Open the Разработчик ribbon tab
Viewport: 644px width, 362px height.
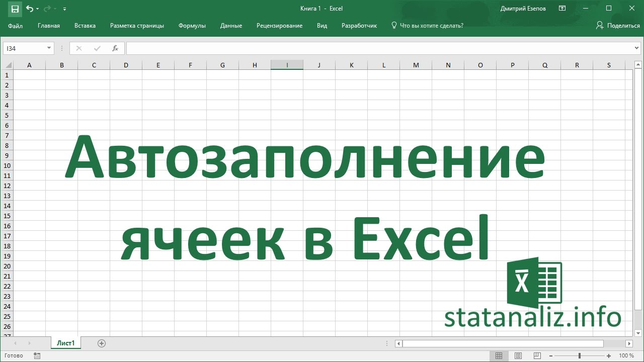359,26
